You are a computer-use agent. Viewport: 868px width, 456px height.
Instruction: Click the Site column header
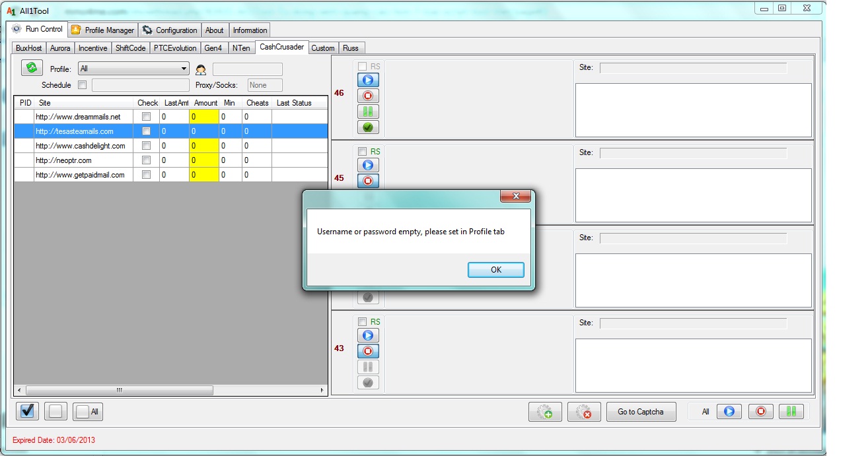pos(85,103)
